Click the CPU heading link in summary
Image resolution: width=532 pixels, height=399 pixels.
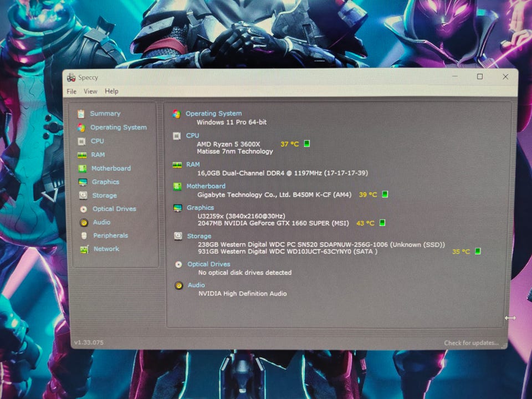coord(192,135)
